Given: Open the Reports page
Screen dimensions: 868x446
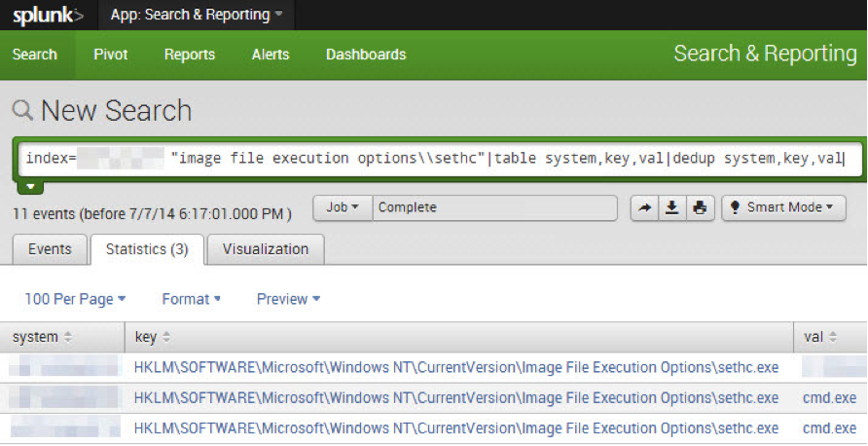Looking at the screenshot, I should (190, 55).
